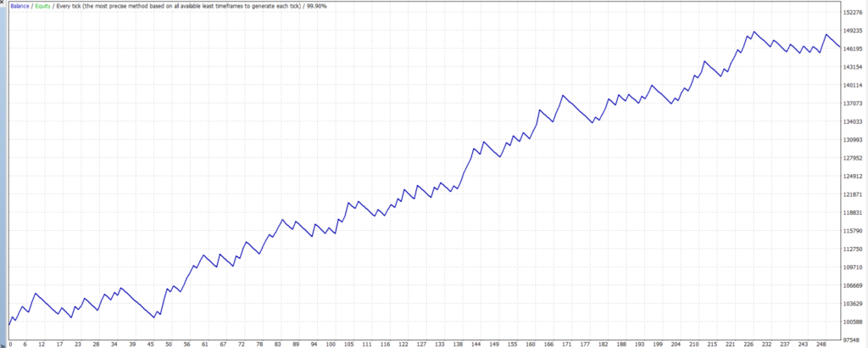The width and height of the screenshot is (868, 348).
Task: Click the 97548 value on the price axis
Action: [x=854, y=340]
